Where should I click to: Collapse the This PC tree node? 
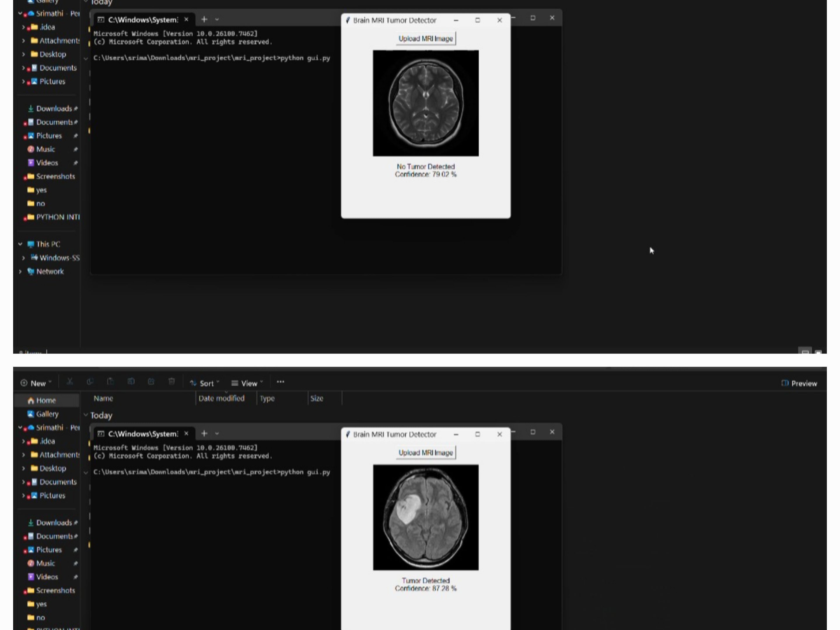click(x=20, y=244)
